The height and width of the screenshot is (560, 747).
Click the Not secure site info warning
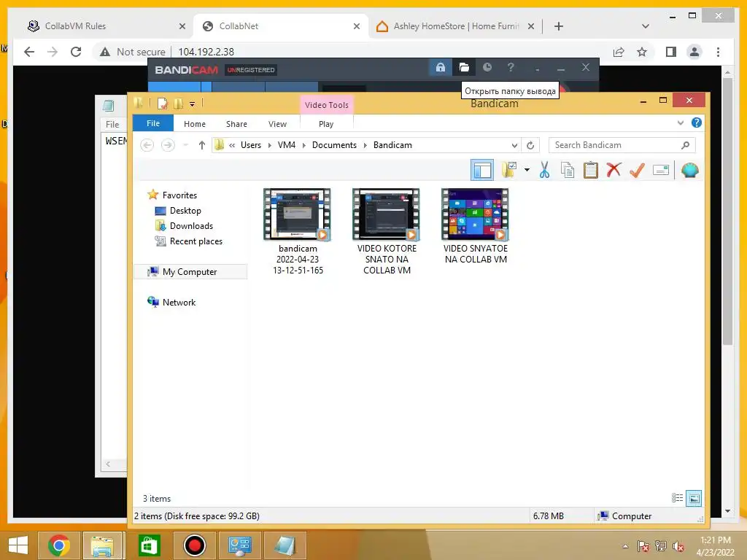pyautogui.click(x=133, y=52)
